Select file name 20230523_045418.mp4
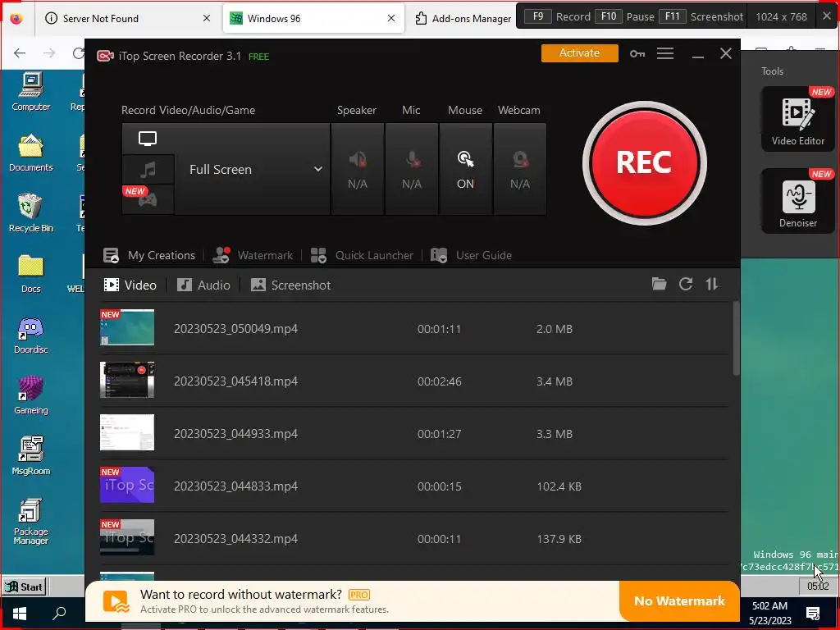 [235, 381]
